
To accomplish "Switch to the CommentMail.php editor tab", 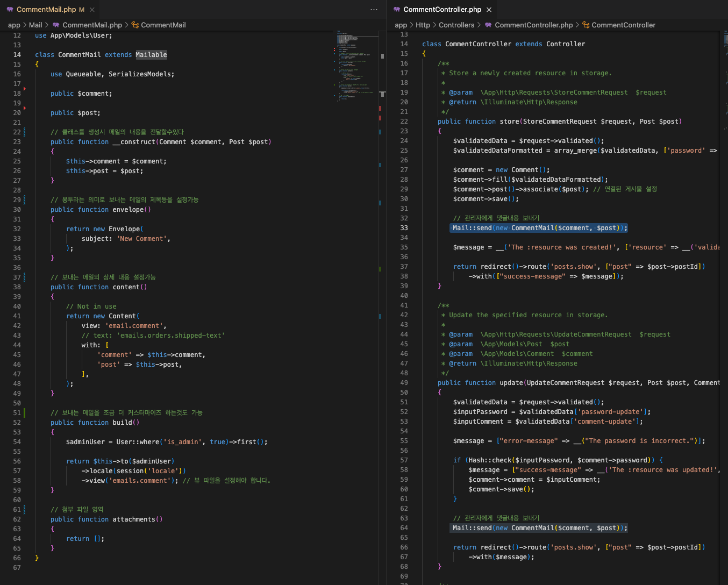I will click(x=46, y=10).
